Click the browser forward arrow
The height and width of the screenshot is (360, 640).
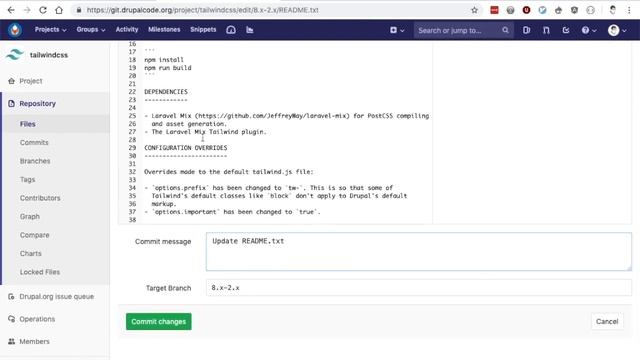click(x=27, y=10)
